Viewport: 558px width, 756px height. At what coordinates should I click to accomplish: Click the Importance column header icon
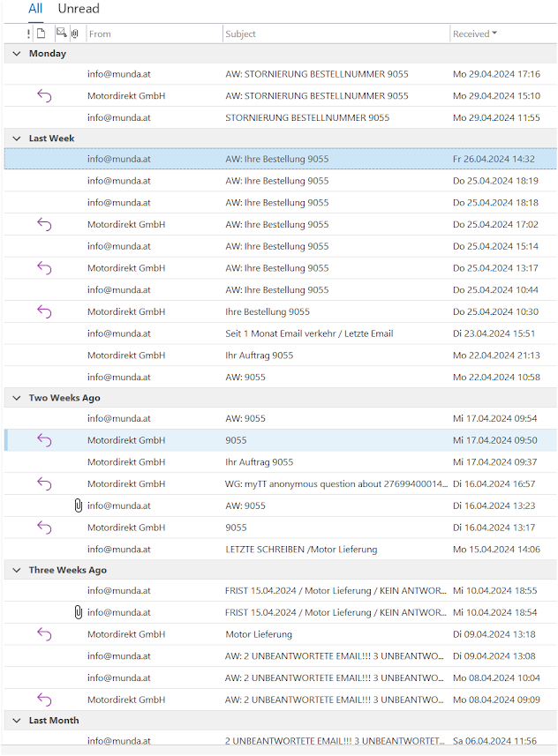(x=27, y=33)
